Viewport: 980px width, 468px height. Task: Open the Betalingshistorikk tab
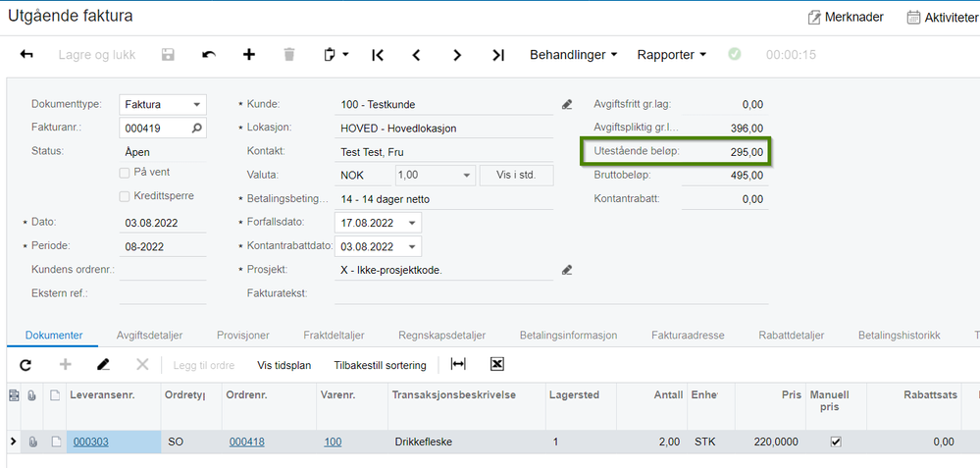click(x=899, y=336)
